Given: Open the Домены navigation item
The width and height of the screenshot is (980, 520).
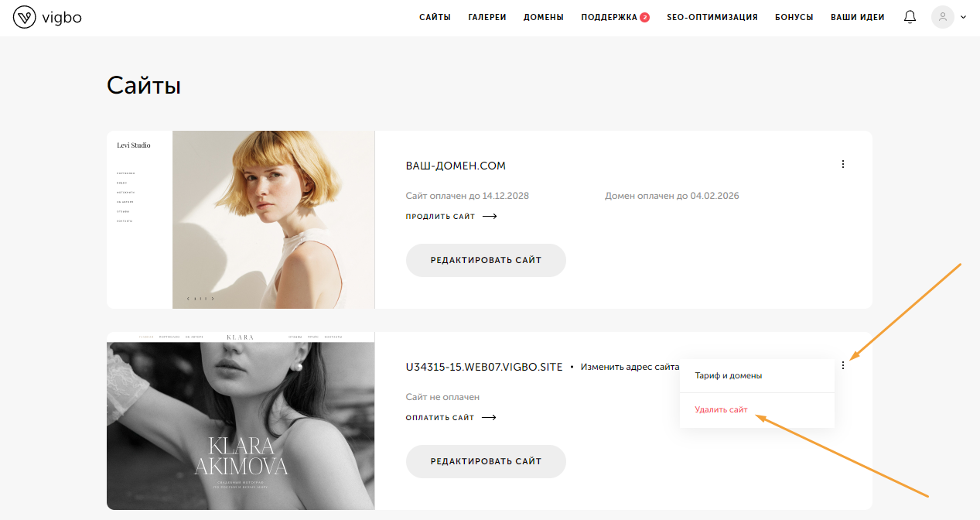Looking at the screenshot, I should pos(543,17).
